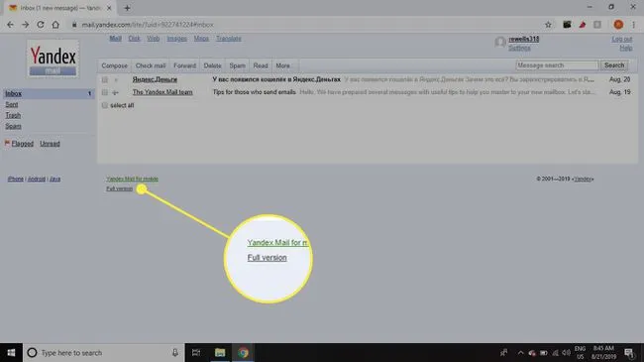The height and width of the screenshot is (362, 644).
Task: Click the red extension icon in toolbar
Action: [x=582, y=25]
